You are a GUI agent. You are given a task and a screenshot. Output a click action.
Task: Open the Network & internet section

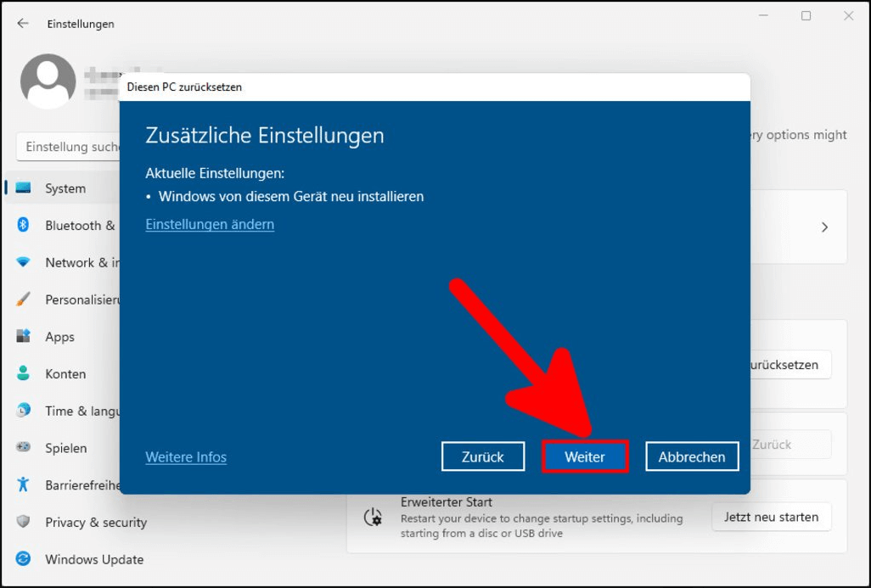point(25,262)
